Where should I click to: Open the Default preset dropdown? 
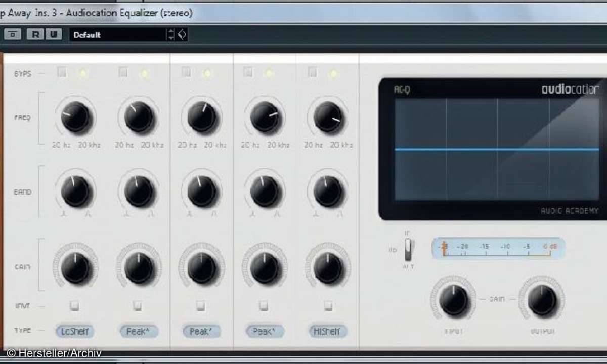(x=118, y=35)
